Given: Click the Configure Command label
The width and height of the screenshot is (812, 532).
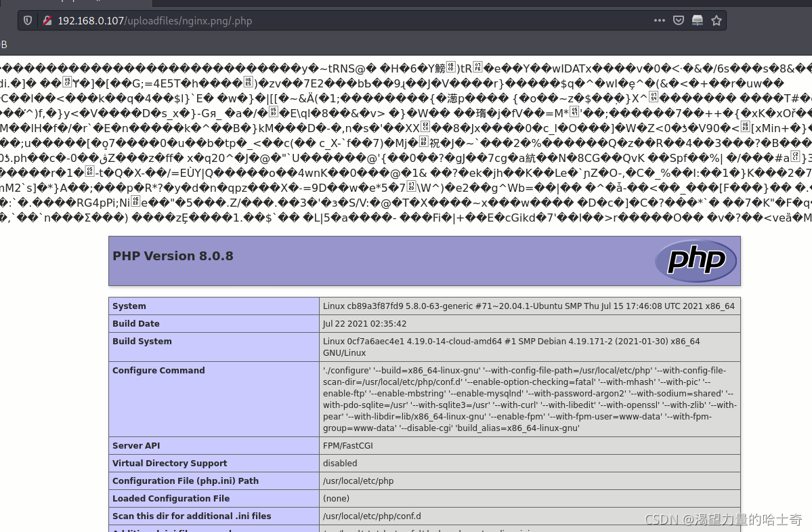Looking at the screenshot, I should point(158,371).
